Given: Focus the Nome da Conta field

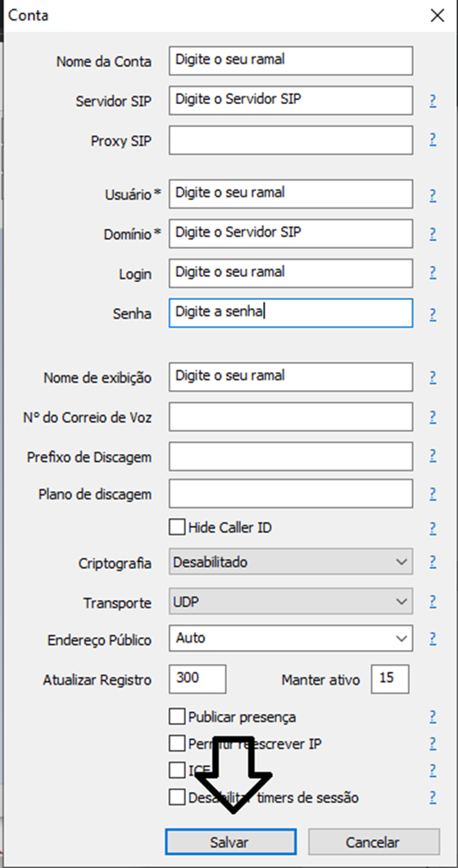Looking at the screenshot, I should [x=291, y=61].
